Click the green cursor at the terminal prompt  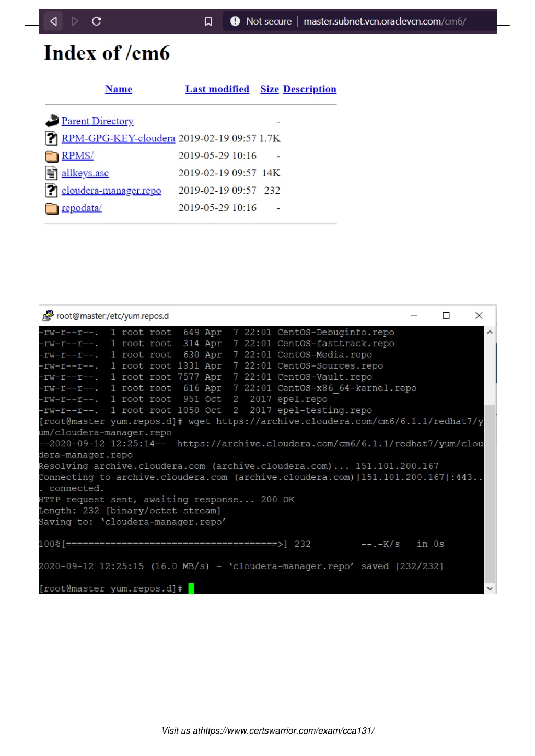pyautogui.click(x=191, y=588)
